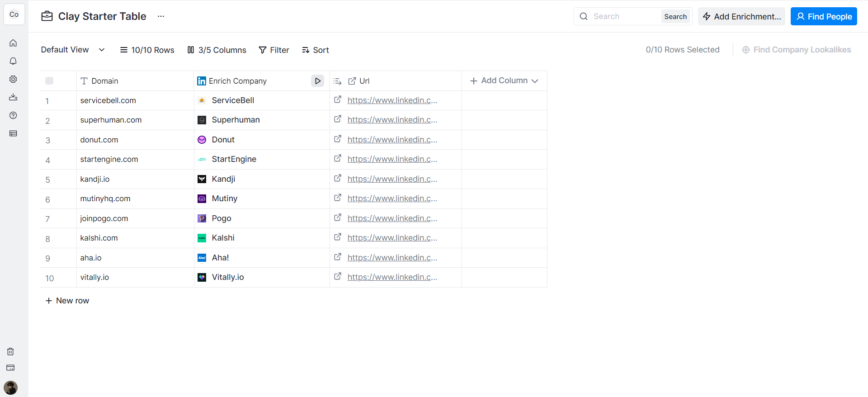The image size is (868, 397).
Task: Open the Filter options
Action: [274, 50]
